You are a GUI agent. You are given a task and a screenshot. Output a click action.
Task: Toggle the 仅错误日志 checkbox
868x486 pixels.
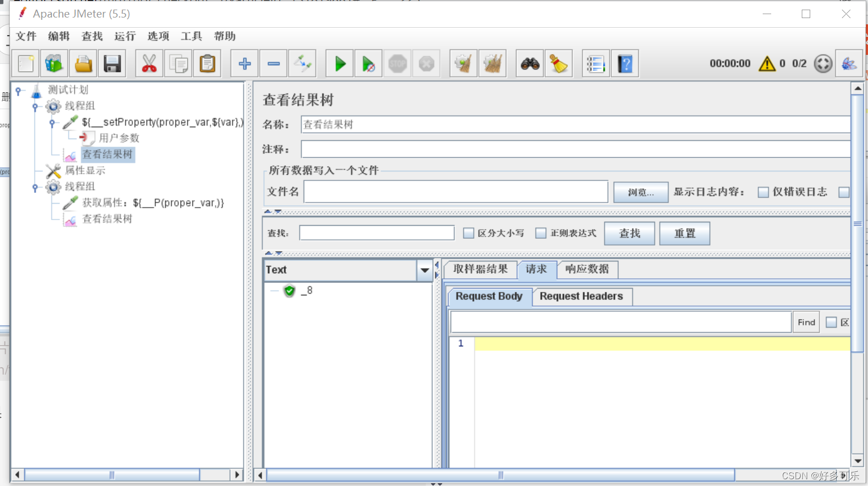point(763,192)
